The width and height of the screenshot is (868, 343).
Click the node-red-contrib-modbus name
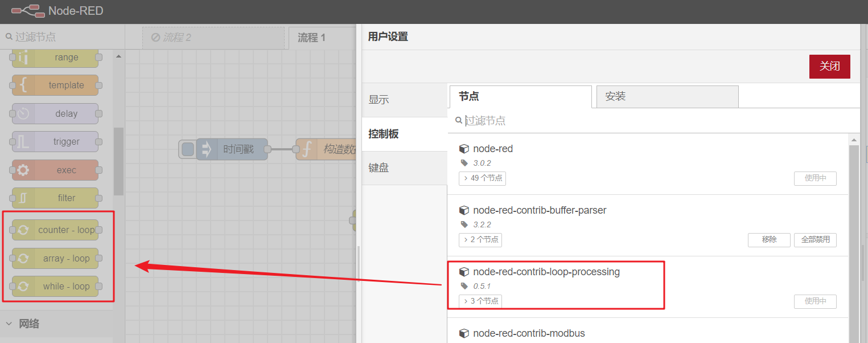pyautogui.click(x=529, y=333)
